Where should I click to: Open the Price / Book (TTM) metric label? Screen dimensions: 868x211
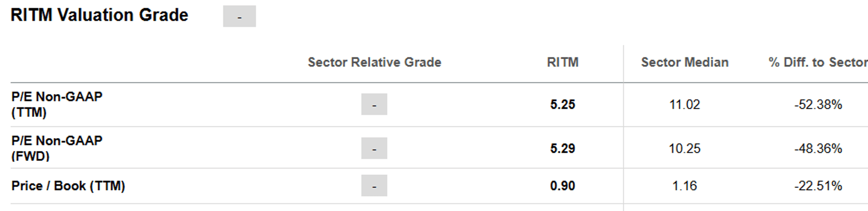(x=68, y=186)
